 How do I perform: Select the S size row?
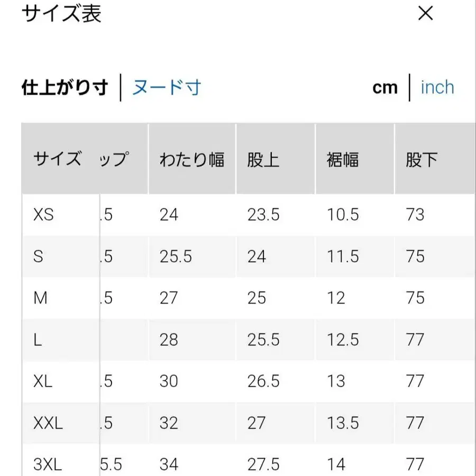pyautogui.click(x=39, y=257)
